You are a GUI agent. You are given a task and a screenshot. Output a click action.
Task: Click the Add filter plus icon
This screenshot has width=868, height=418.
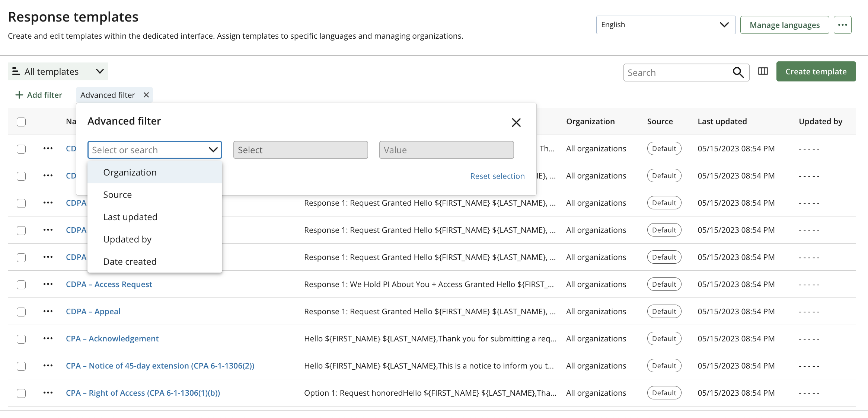click(x=19, y=95)
